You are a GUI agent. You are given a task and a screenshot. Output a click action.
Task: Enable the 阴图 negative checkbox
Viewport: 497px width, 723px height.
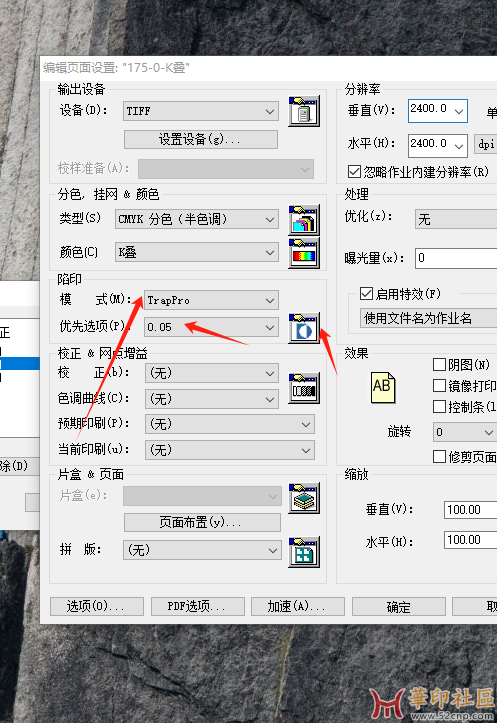[439, 364]
